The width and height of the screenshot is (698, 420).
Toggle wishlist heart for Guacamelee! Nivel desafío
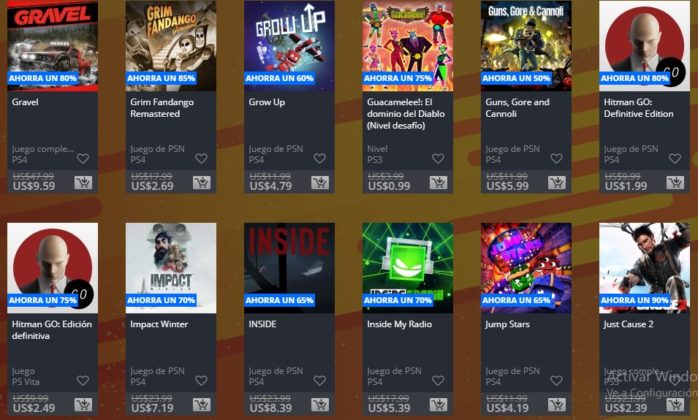438,159
